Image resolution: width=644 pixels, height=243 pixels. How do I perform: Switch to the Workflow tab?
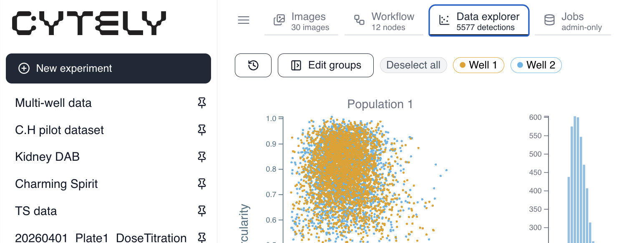[x=384, y=22]
